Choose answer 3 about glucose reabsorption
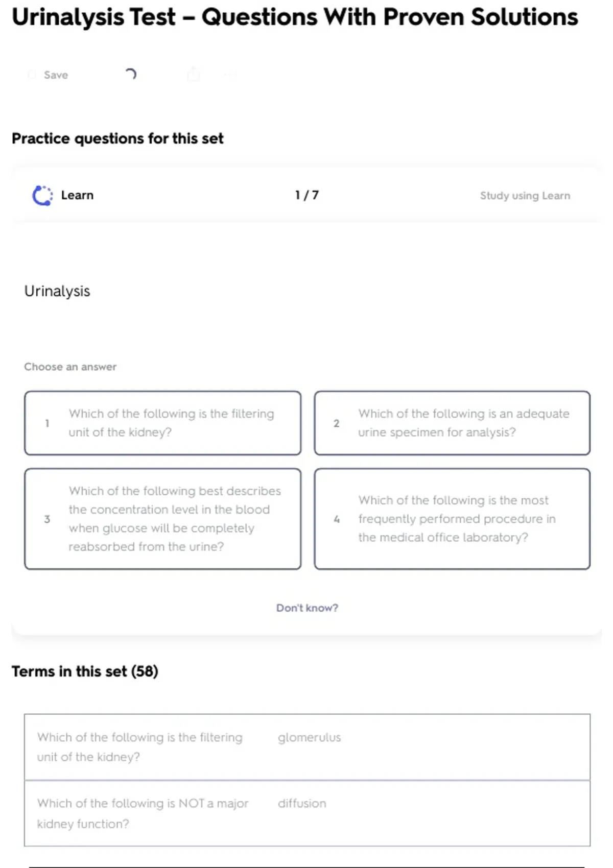The image size is (613, 868). click(162, 519)
